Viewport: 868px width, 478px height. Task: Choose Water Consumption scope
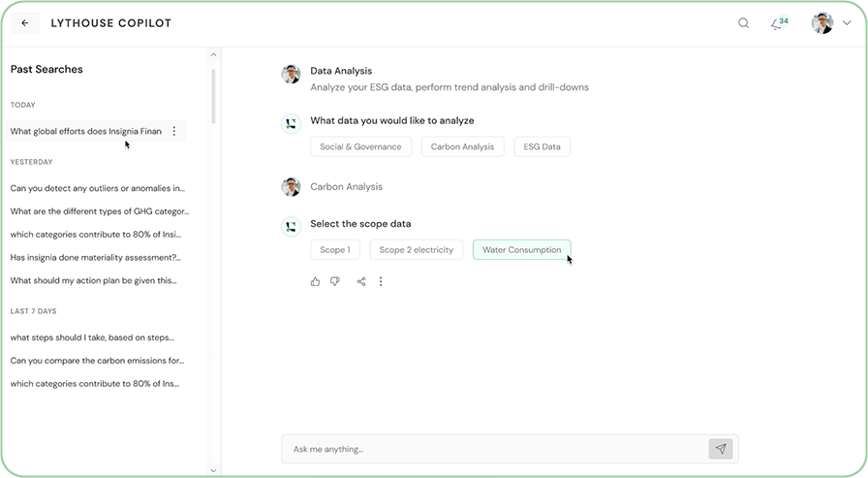(x=521, y=250)
